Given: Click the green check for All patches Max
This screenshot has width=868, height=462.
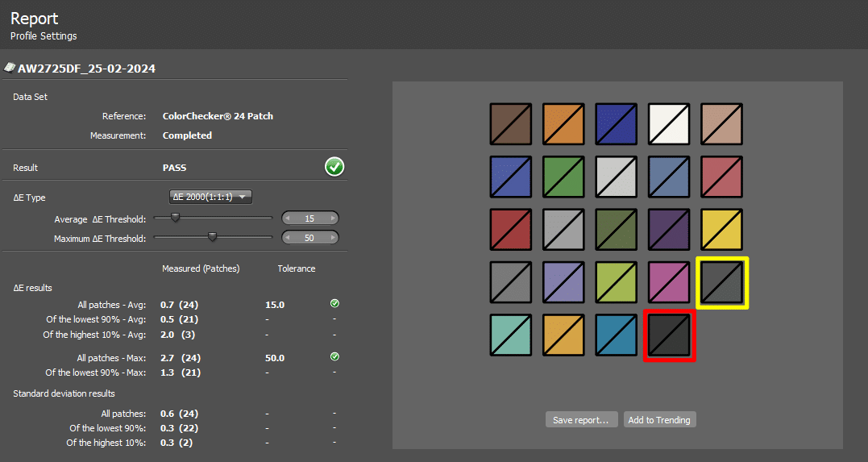Looking at the screenshot, I should (x=334, y=356).
